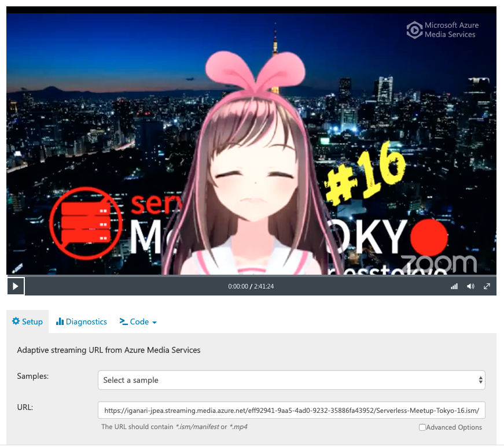Click the 'Samples:' label
Viewport: 504px width, 447px height.
(33, 376)
